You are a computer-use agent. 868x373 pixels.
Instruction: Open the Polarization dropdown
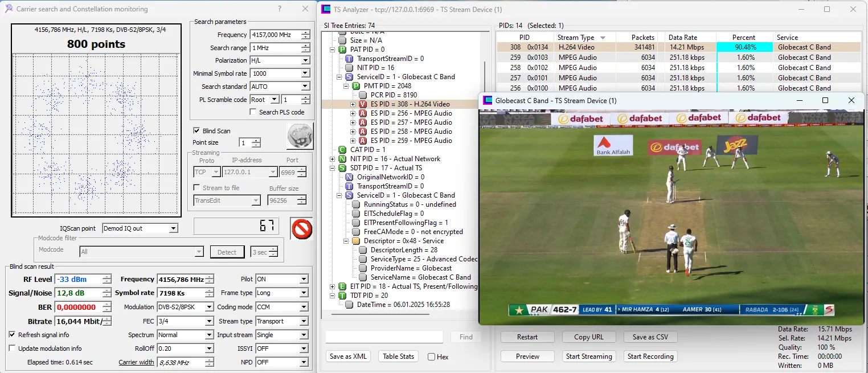coord(305,60)
